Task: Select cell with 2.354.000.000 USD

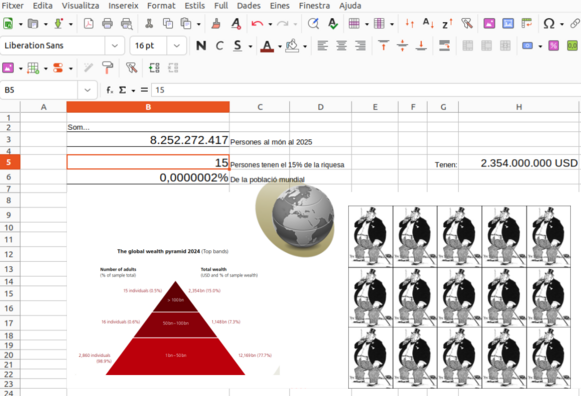Action: [x=519, y=163]
